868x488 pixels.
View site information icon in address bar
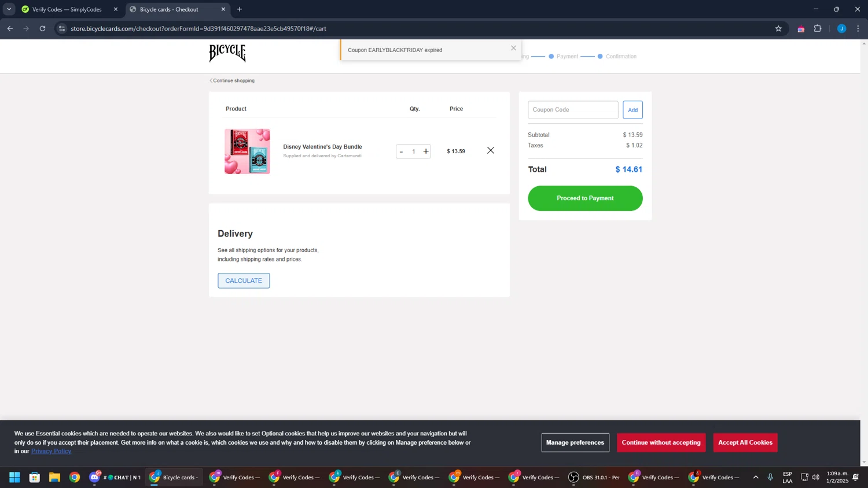pyautogui.click(x=62, y=28)
